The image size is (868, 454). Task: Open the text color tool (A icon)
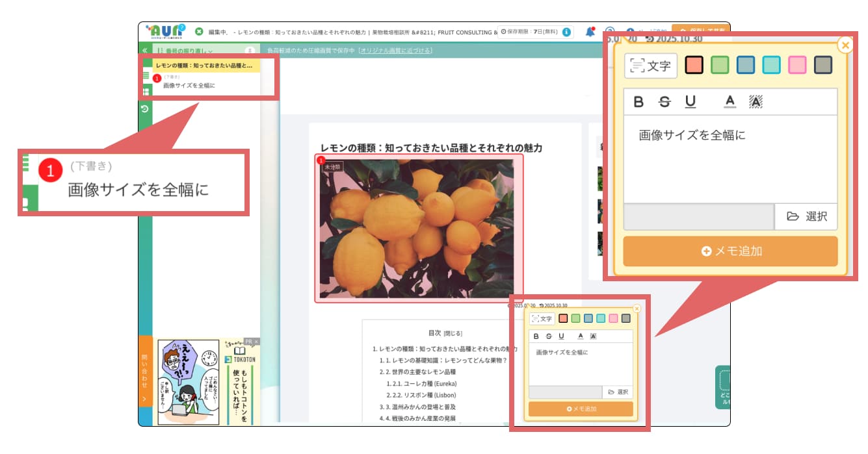(x=730, y=101)
